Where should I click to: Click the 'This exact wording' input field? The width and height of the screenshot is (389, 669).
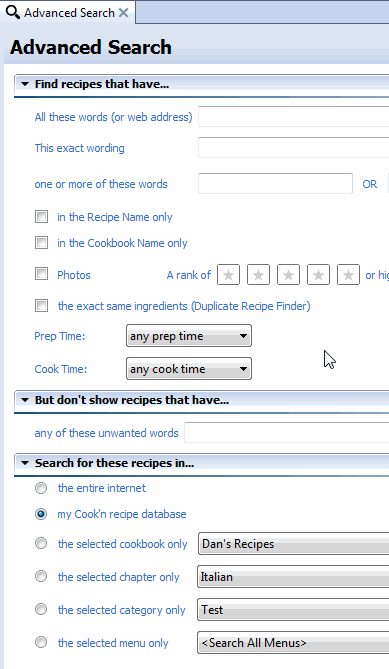(x=293, y=148)
